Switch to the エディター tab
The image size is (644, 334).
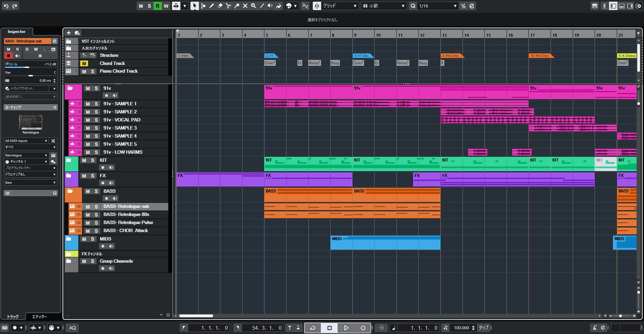(40, 317)
